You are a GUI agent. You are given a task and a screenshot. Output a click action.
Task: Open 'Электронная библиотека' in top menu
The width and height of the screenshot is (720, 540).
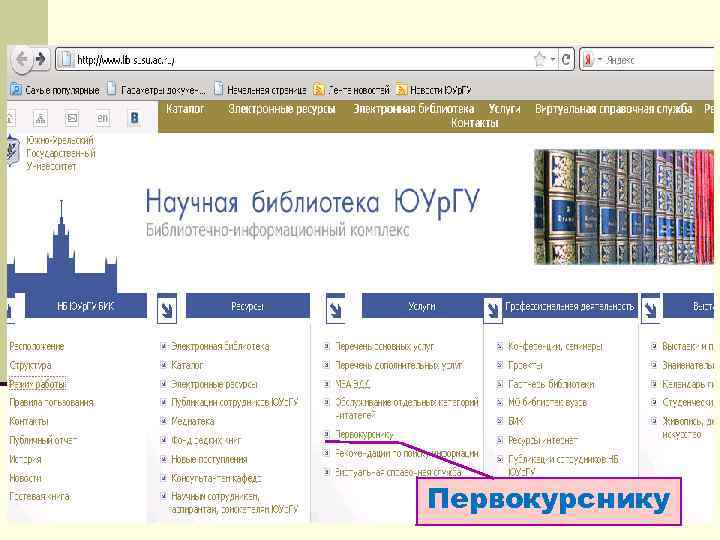click(x=414, y=109)
